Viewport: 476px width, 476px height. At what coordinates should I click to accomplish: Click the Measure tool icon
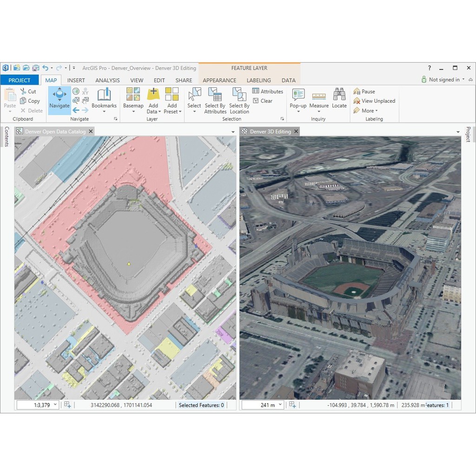319,95
